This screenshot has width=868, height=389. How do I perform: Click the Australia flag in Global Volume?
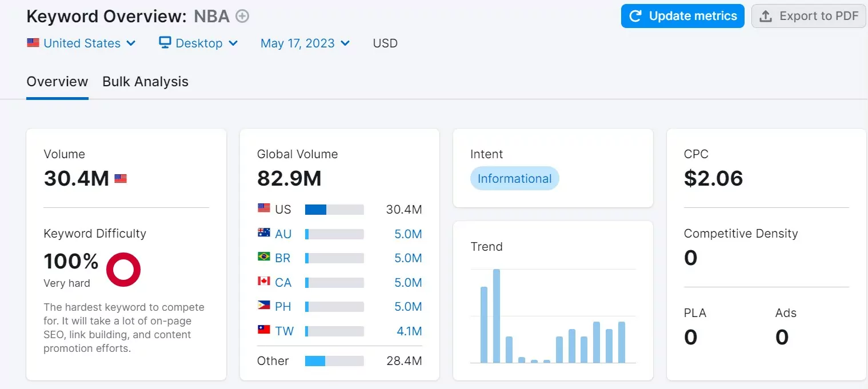(263, 234)
